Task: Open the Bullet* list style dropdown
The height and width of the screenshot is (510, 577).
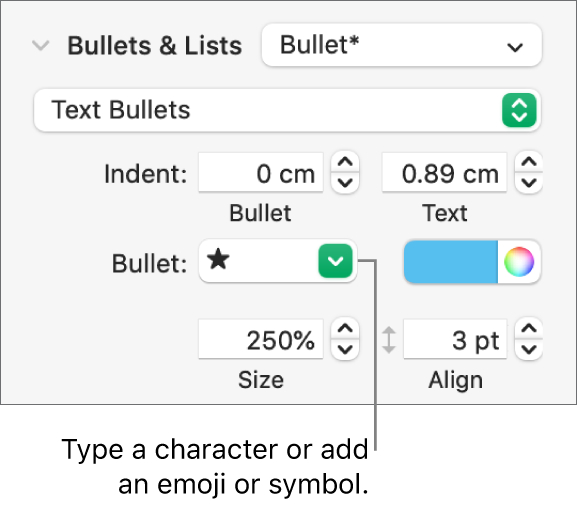Action: (x=401, y=45)
